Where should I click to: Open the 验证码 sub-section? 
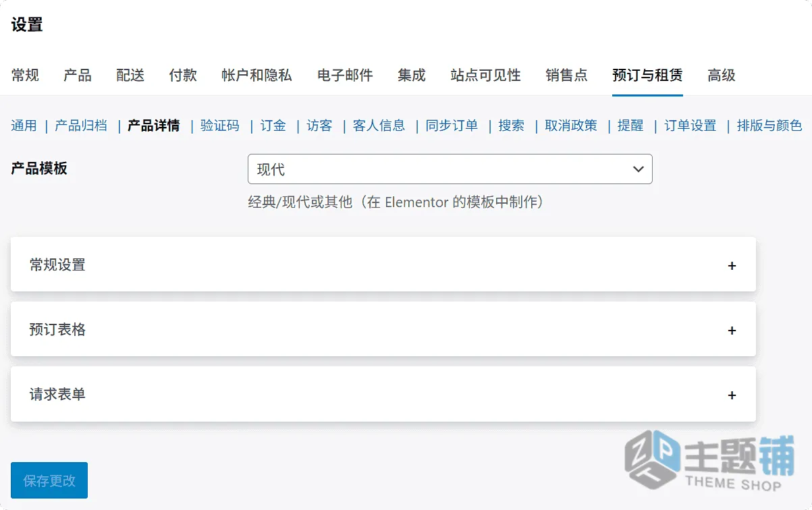(x=220, y=125)
